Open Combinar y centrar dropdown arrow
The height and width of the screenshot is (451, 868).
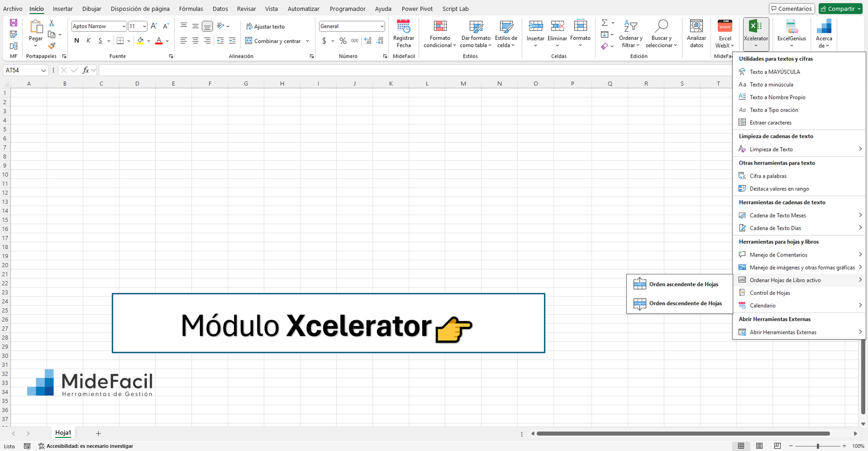[307, 41]
